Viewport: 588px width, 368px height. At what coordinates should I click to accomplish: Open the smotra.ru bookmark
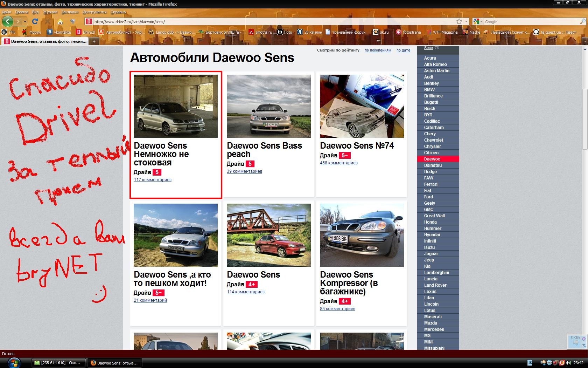click(260, 32)
